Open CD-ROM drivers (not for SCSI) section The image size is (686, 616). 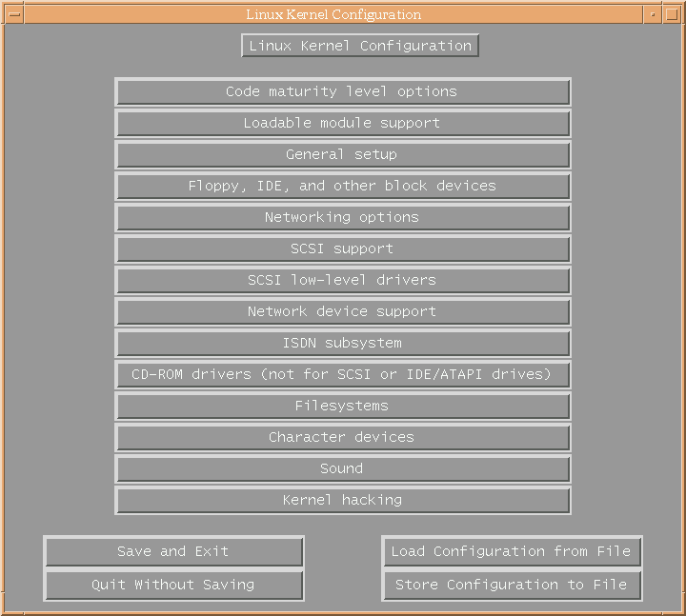coord(343,375)
